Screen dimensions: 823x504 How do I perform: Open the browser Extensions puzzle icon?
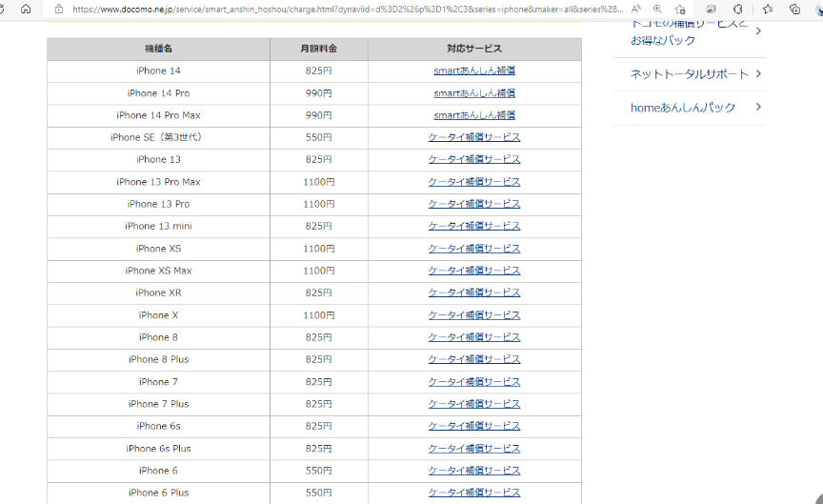point(737,9)
